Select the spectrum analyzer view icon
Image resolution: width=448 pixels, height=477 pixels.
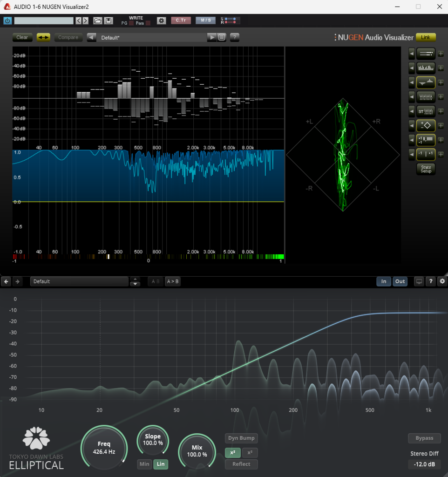(x=426, y=68)
